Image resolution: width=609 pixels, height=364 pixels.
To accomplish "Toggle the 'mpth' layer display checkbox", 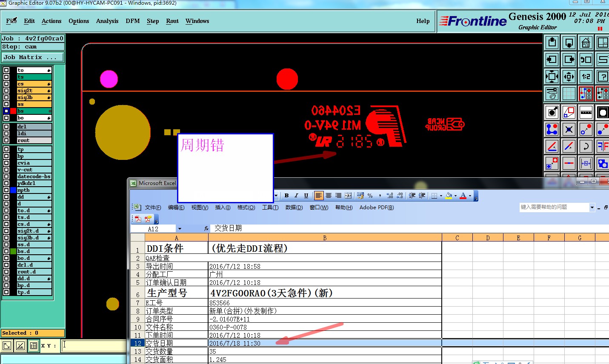I will click(6, 190).
